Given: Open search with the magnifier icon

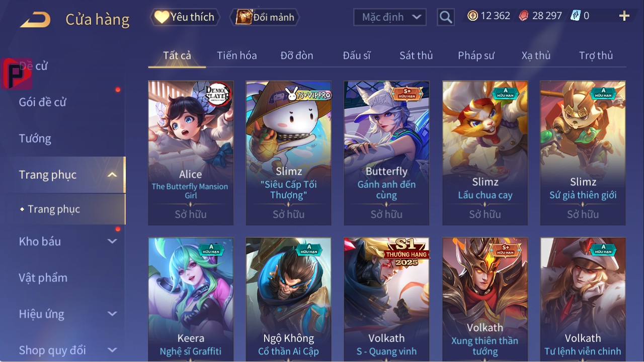Looking at the screenshot, I should pyautogui.click(x=445, y=17).
